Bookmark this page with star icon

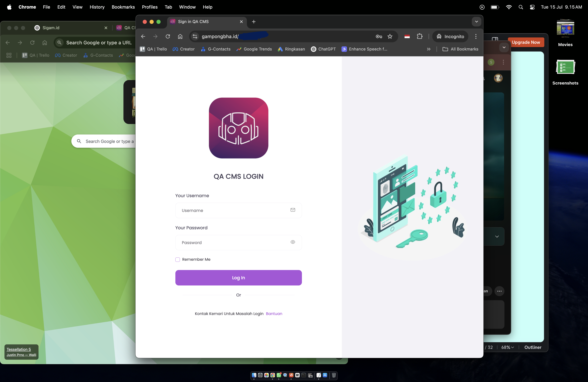(x=390, y=37)
